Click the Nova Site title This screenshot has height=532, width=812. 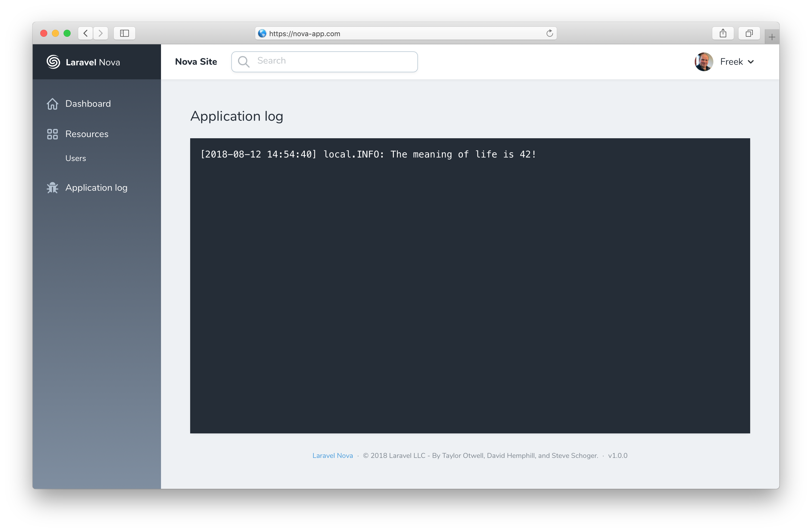coord(196,62)
